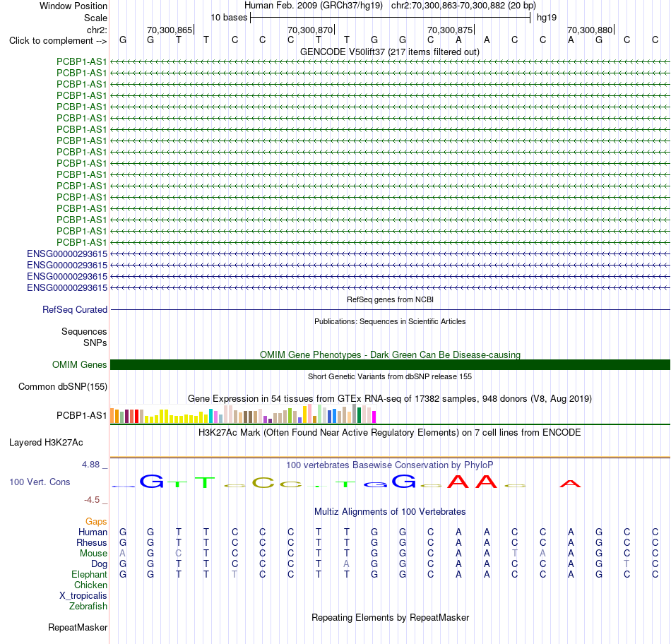Open the OMIM Genes track label
Screen dimensions: 671x644
pyautogui.click(x=79, y=364)
